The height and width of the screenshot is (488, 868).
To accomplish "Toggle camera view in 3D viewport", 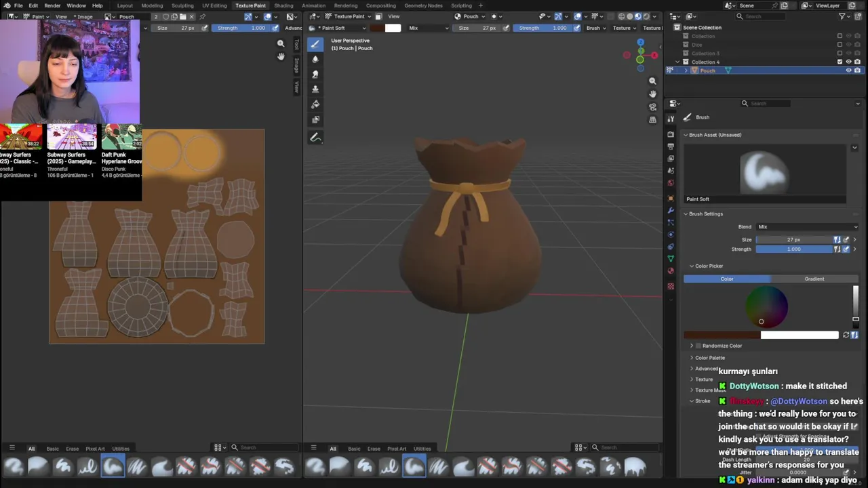I will (652, 106).
